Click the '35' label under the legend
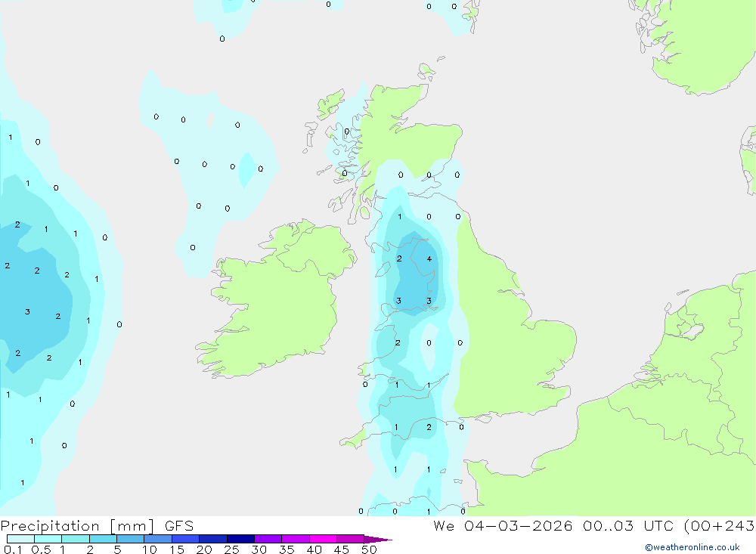The width and height of the screenshot is (756, 554). tap(287, 549)
